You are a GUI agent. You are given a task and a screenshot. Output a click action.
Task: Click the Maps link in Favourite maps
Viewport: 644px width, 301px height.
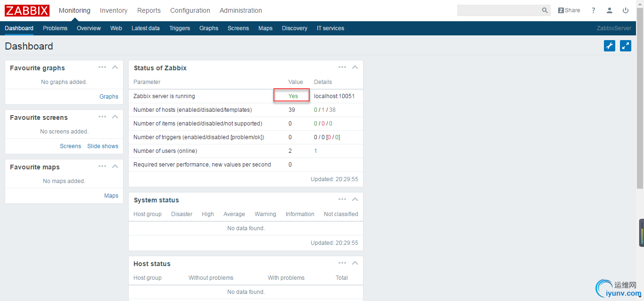coord(111,196)
